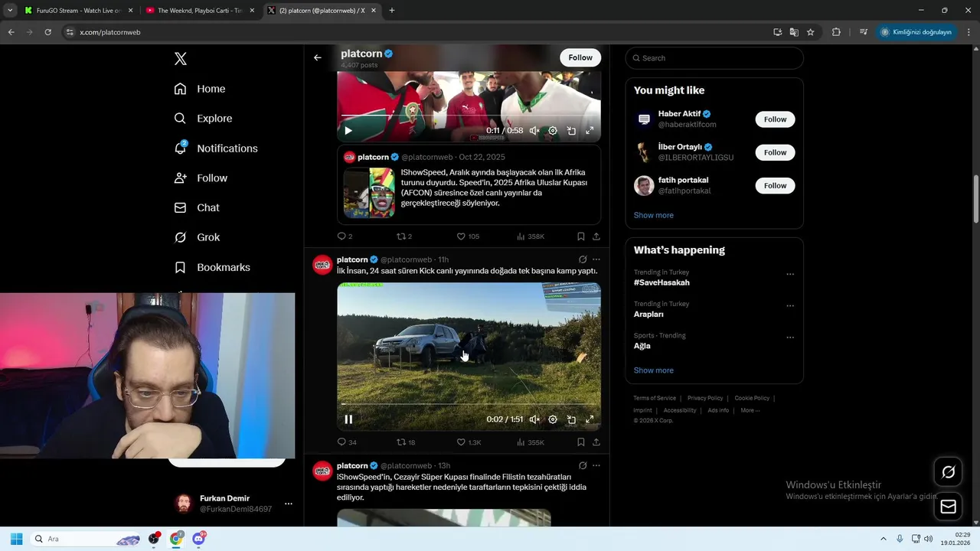Follow the platcorn profile

[x=580, y=57]
